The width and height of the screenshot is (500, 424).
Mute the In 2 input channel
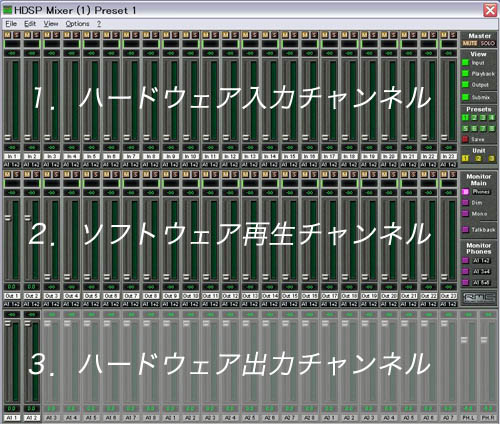28,35
